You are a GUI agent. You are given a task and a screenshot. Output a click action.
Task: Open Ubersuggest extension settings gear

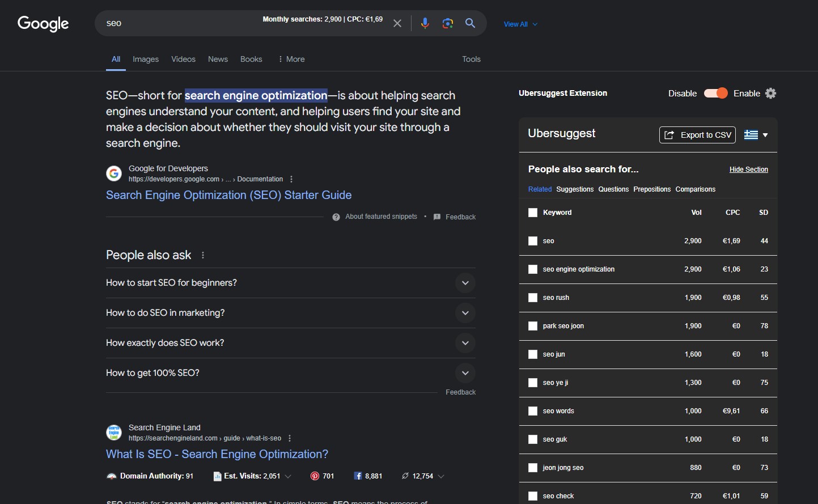click(x=770, y=94)
